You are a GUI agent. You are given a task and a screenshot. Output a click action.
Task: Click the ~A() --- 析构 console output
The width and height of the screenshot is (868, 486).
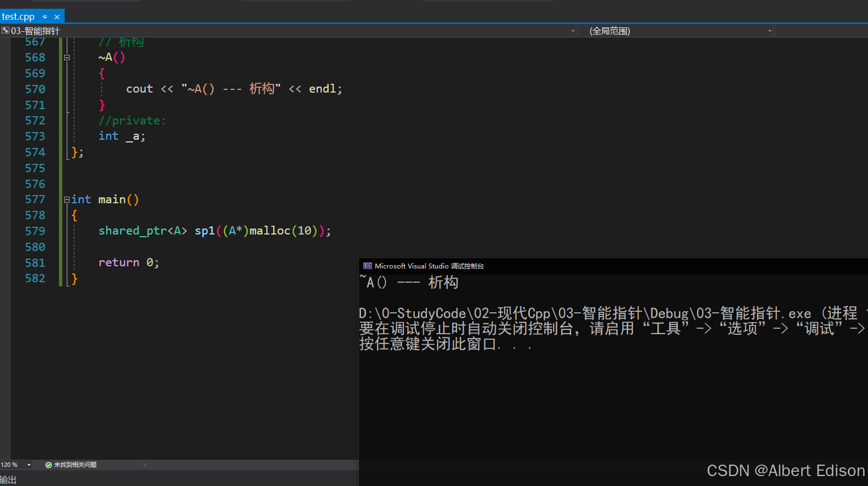click(x=409, y=283)
